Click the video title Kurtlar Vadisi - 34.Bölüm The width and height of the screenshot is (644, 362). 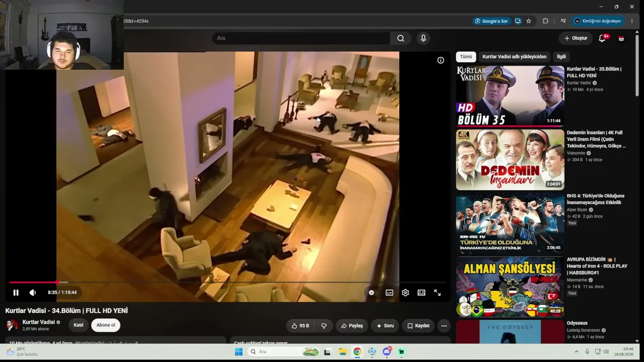pyautogui.click(x=66, y=311)
